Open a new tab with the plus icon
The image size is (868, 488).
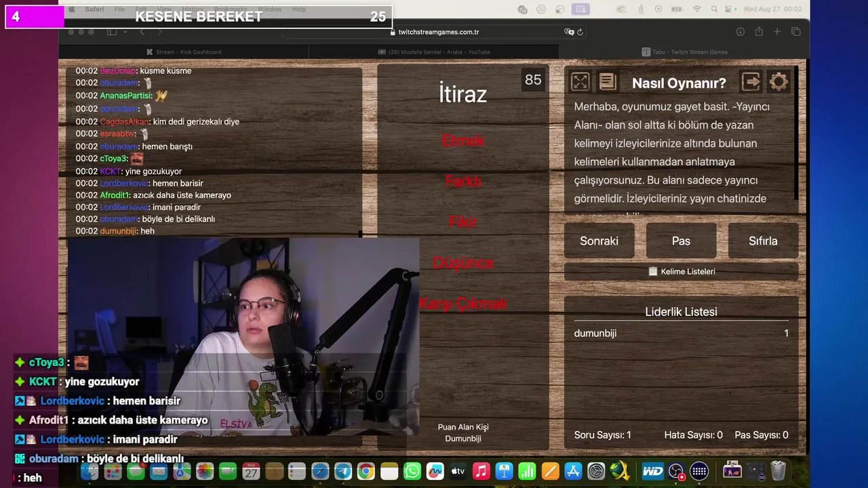coord(777,32)
